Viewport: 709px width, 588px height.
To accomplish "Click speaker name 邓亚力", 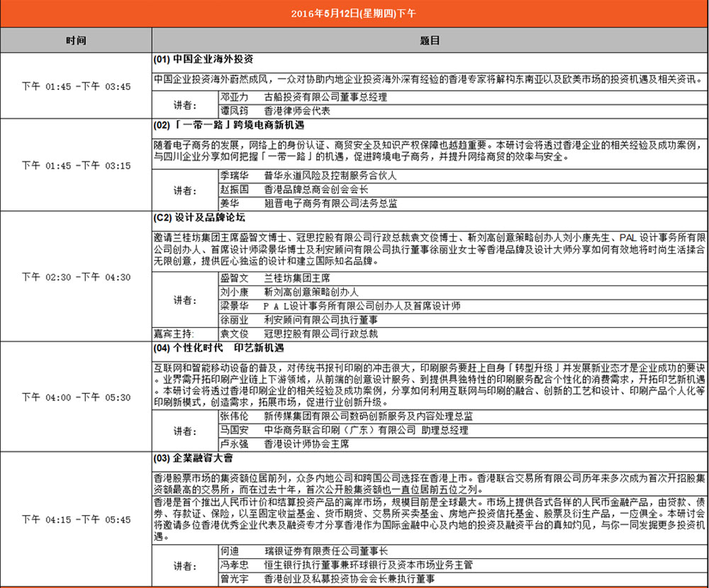I will (234, 97).
